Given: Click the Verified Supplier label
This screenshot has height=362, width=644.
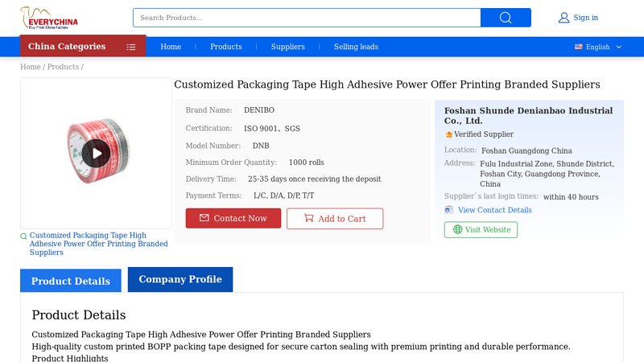Looking at the screenshot, I should [x=484, y=134].
